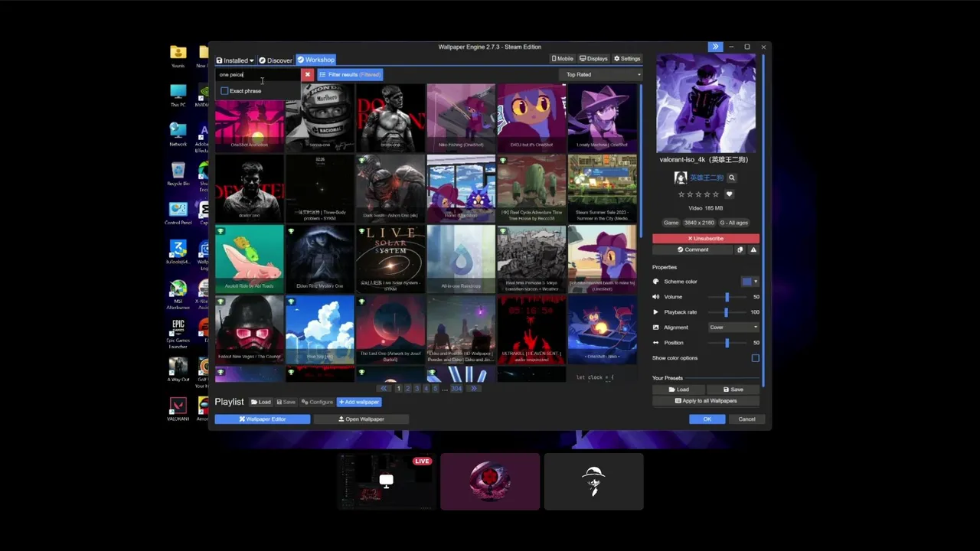980x551 pixels.
Task: Open the Wallpaper Editor
Action: (263, 419)
